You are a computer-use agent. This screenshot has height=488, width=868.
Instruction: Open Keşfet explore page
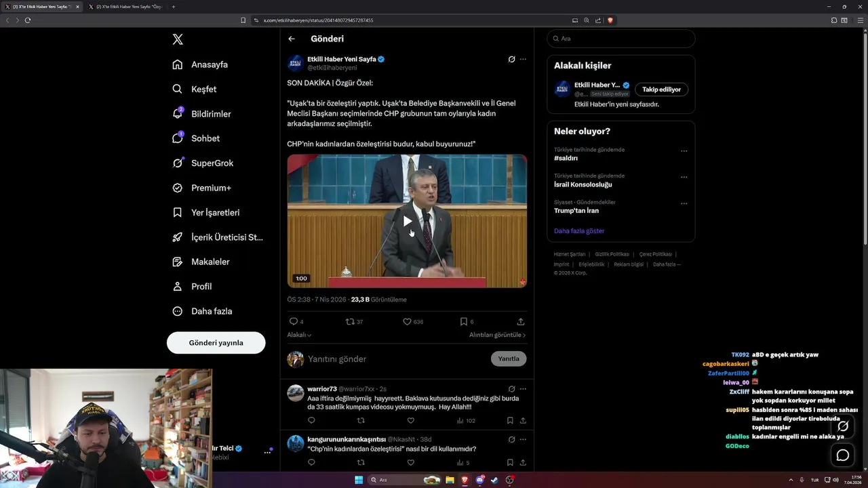click(x=195, y=89)
